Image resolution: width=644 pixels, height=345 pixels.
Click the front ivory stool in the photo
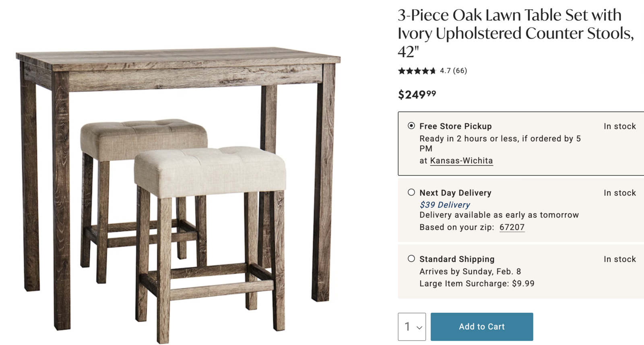point(210,171)
